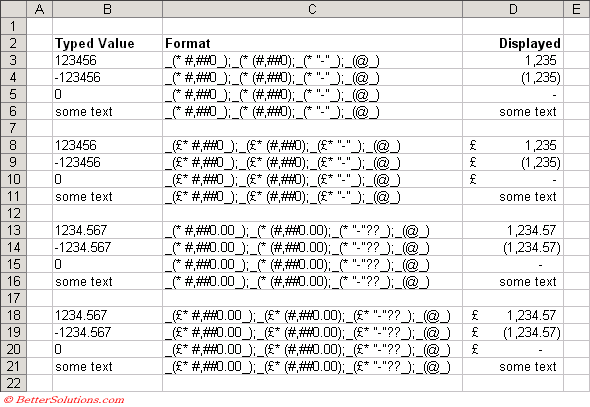Click format cell C8 with pound format

(x=312, y=145)
